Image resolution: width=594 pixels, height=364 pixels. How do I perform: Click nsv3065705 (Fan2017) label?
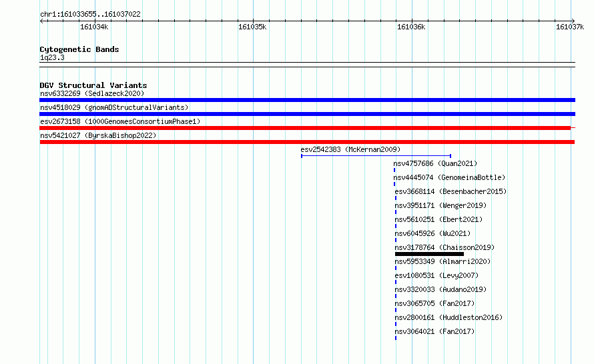tap(434, 303)
